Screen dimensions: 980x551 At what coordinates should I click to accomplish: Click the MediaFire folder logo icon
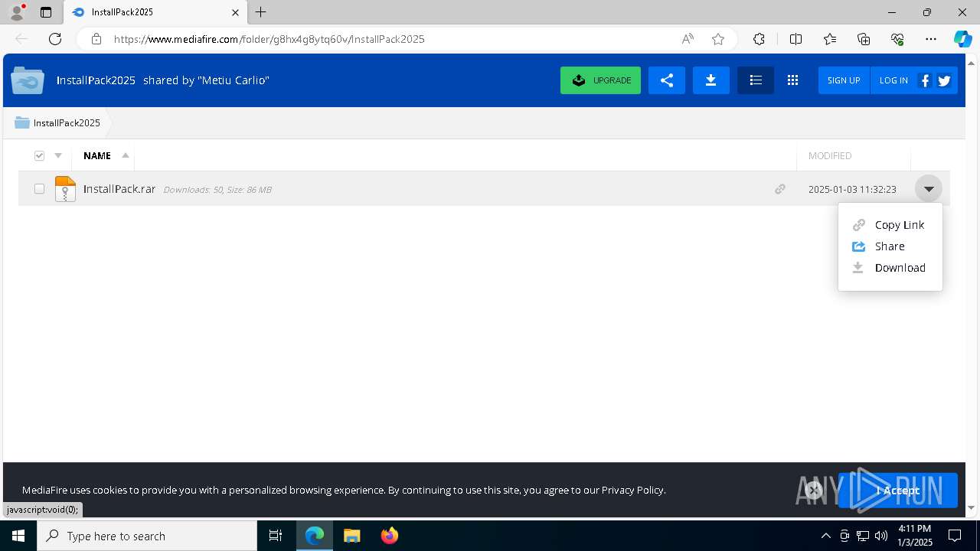click(x=28, y=80)
